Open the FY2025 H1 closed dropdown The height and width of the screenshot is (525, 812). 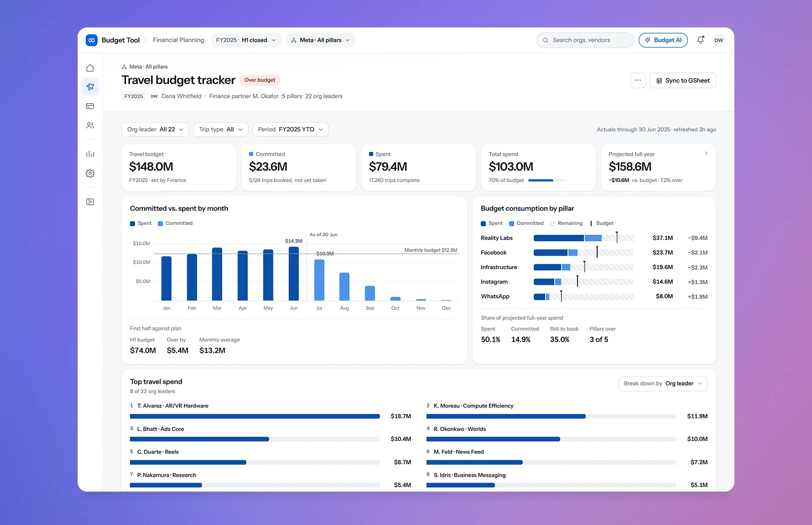(x=247, y=40)
